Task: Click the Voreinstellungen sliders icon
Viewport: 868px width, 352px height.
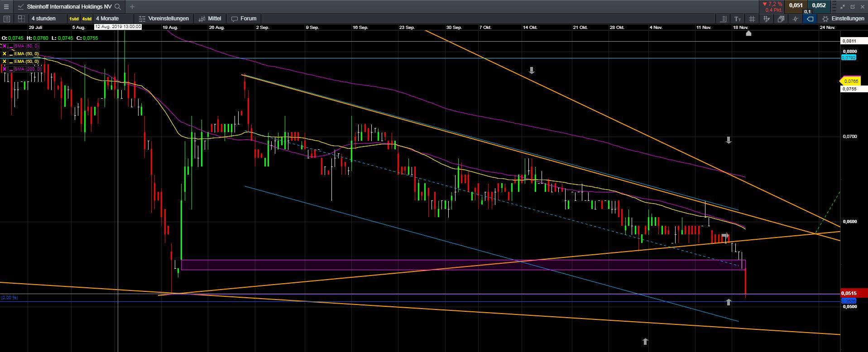Action: coord(142,19)
